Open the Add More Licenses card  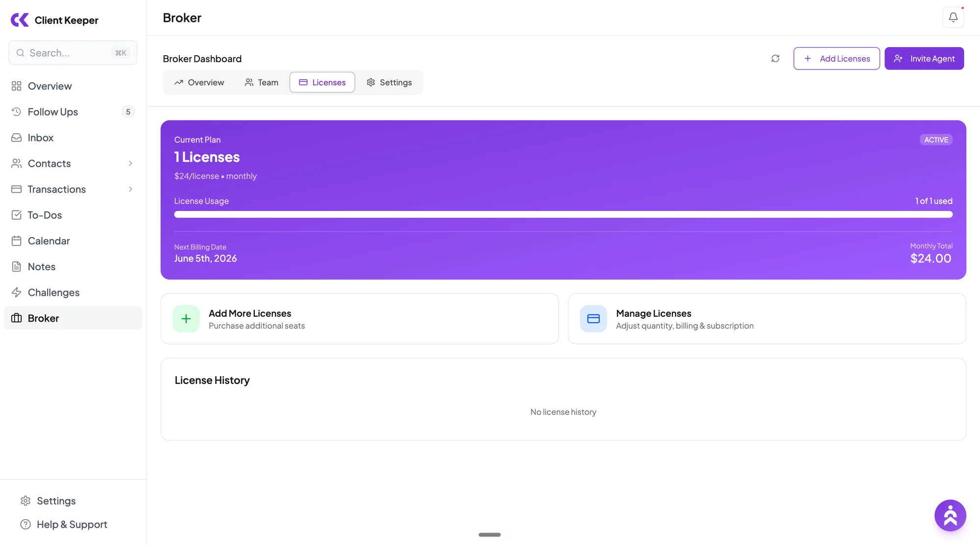pos(360,319)
